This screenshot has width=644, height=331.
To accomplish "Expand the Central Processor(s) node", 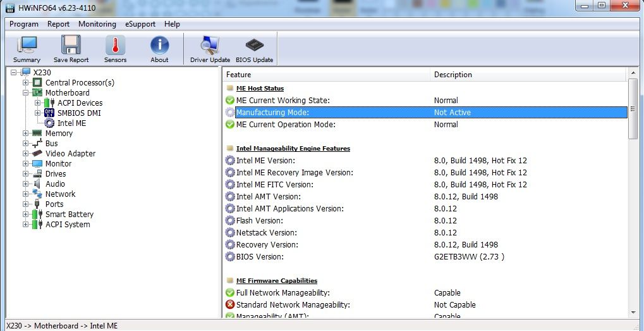I will click(x=26, y=83).
